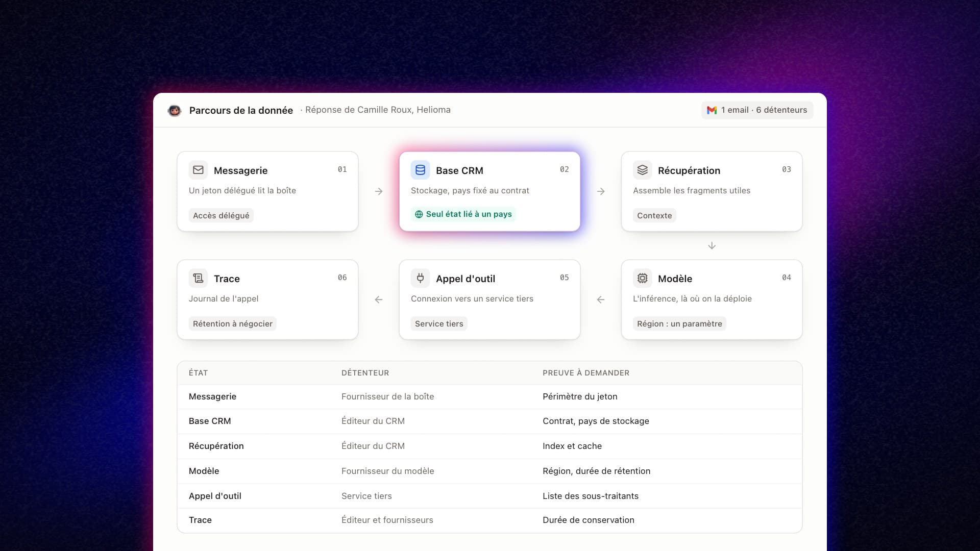This screenshot has height=551, width=980.
Task: Click "Assemble les fragments utiles" description
Action: tap(692, 190)
